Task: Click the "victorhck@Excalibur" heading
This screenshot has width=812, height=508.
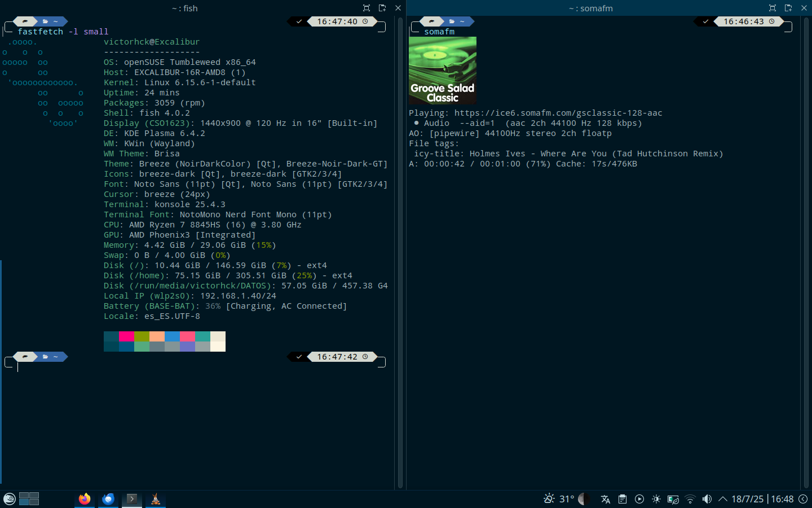Action: pos(152,42)
